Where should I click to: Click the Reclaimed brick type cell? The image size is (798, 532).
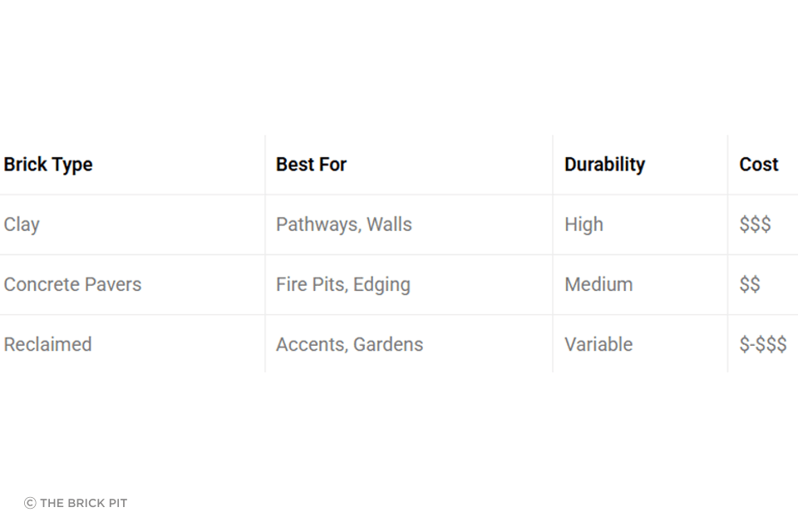tap(47, 344)
